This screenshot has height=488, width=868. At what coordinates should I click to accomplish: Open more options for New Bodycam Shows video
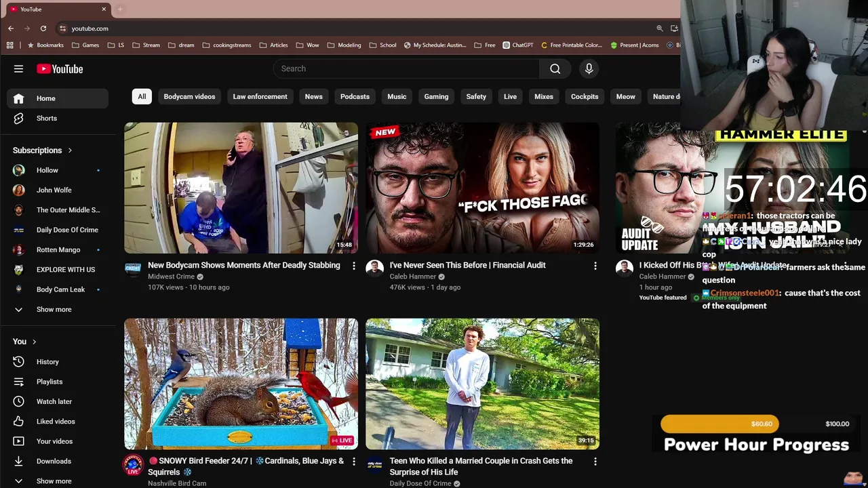pos(353,266)
